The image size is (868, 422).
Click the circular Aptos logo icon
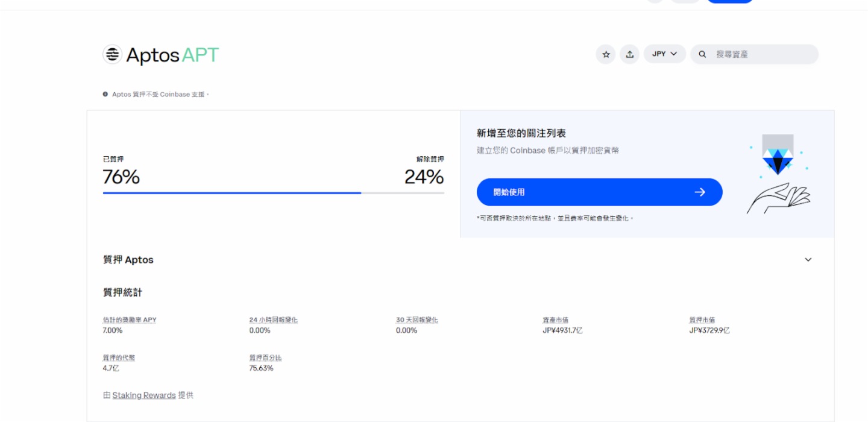coord(112,54)
